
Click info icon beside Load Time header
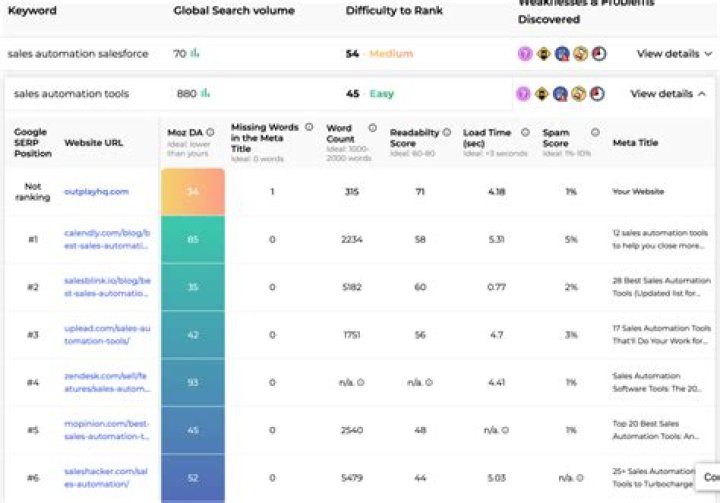525,132
